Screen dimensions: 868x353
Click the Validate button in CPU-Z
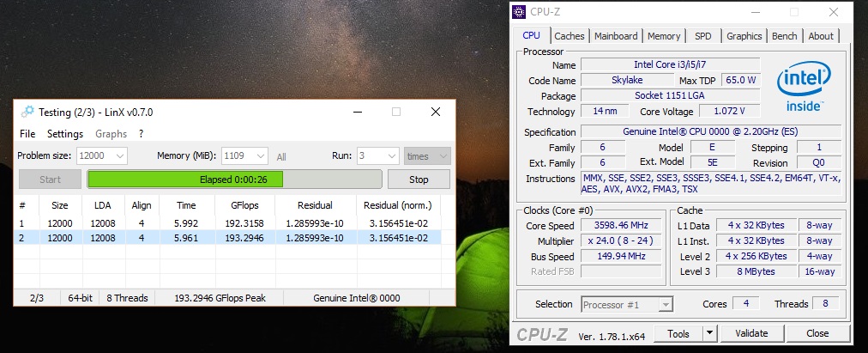tap(751, 333)
